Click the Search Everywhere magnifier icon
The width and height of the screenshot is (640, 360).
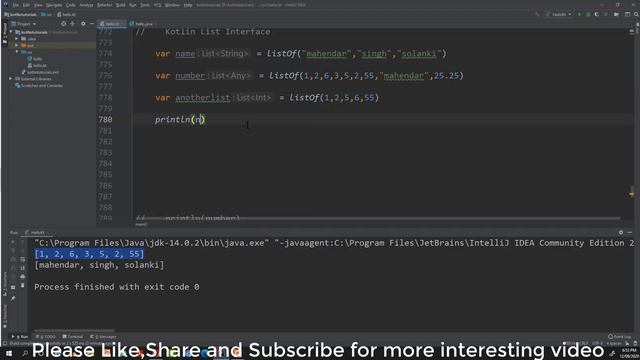pyautogui.click(x=636, y=14)
